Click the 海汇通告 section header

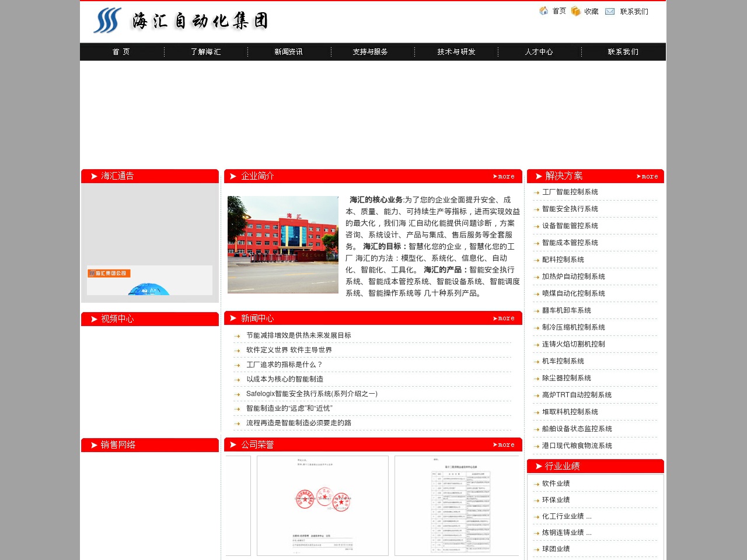(150, 176)
